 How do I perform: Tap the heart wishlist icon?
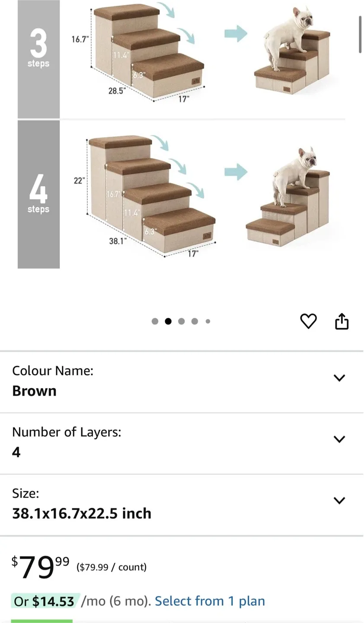tap(308, 321)
